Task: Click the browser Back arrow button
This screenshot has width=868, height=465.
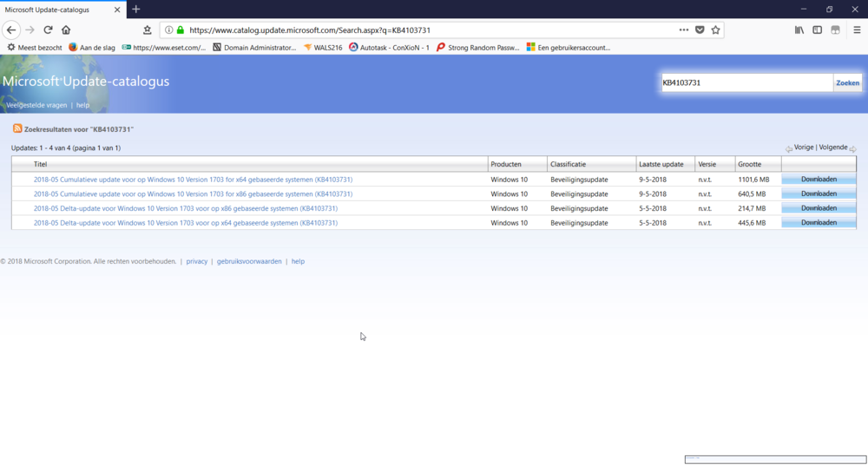Action: (x=11, y=29)
